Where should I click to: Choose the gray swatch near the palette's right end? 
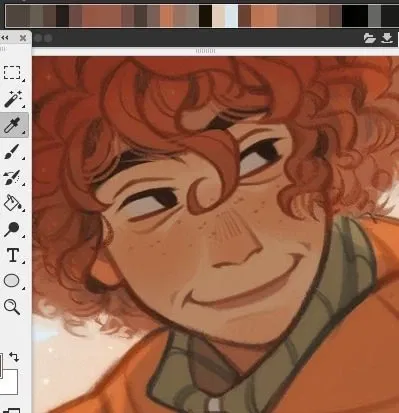point(375,16)
